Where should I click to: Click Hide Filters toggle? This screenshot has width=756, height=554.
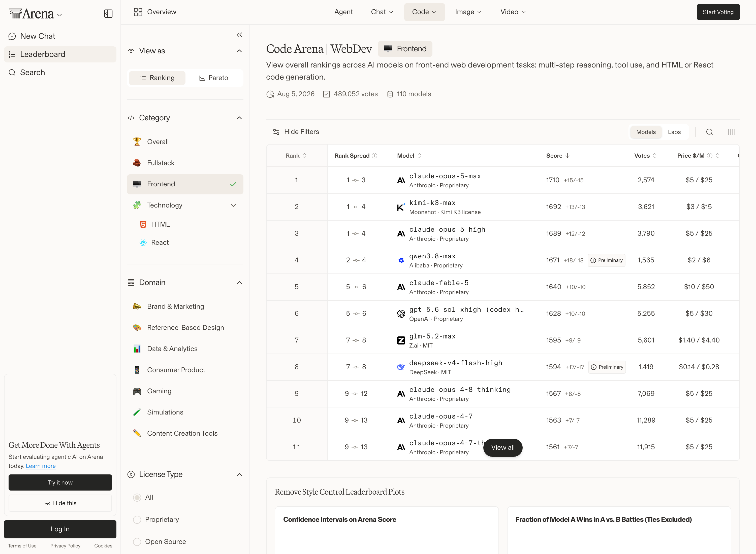pos(296,132)
